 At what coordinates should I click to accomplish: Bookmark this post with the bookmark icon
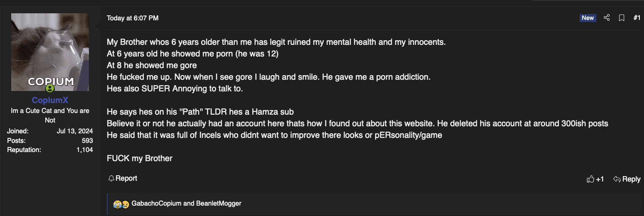point(622,18)
